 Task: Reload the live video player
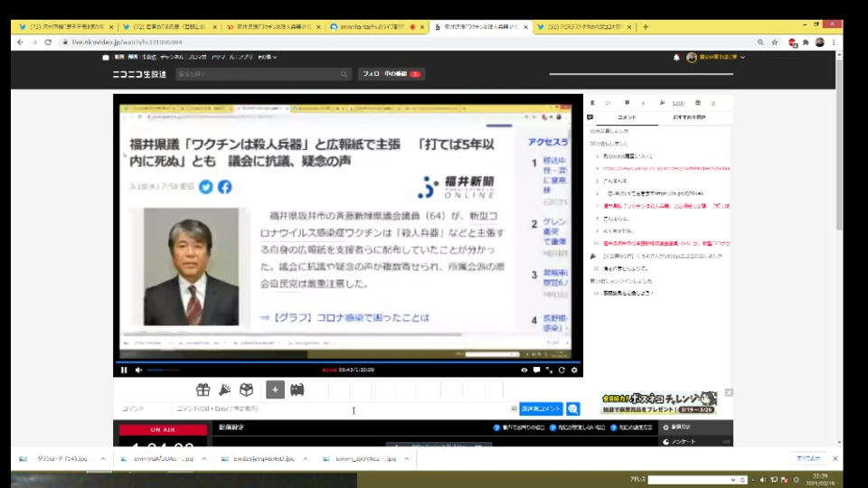tap(561, 370)
